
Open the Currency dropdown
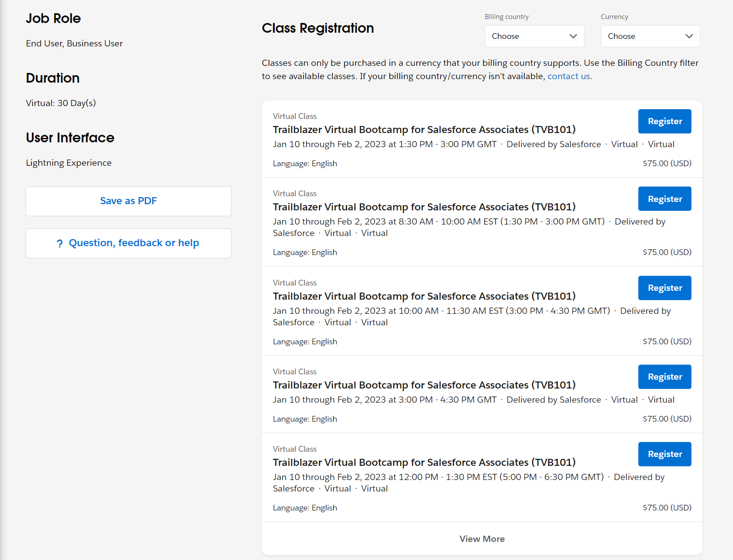point(650,36)
